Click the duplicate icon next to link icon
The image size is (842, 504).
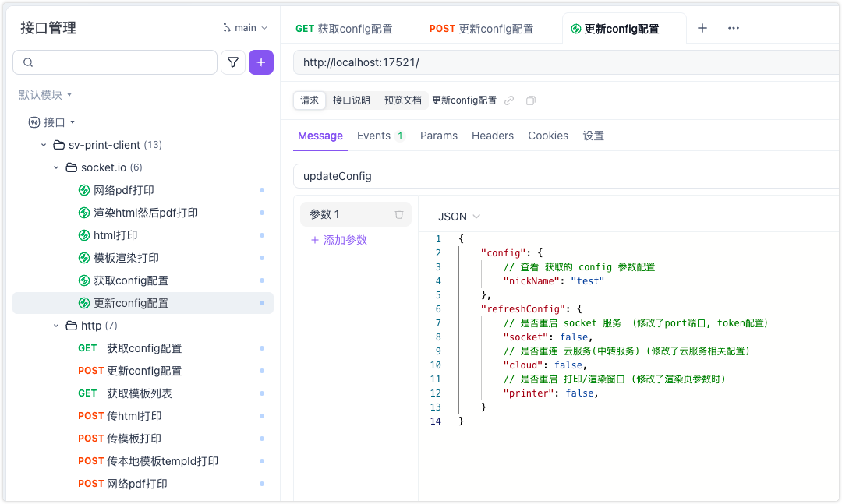(531, 101)
